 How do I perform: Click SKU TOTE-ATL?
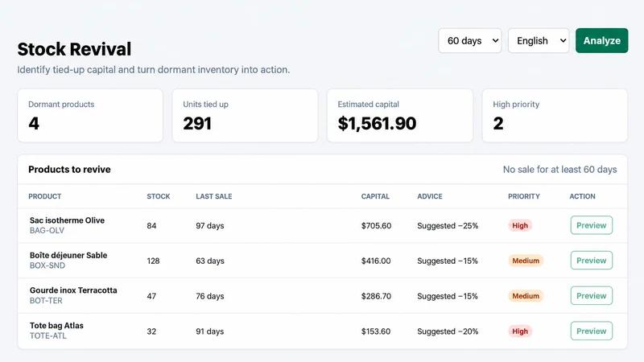(x=47, y=335)
